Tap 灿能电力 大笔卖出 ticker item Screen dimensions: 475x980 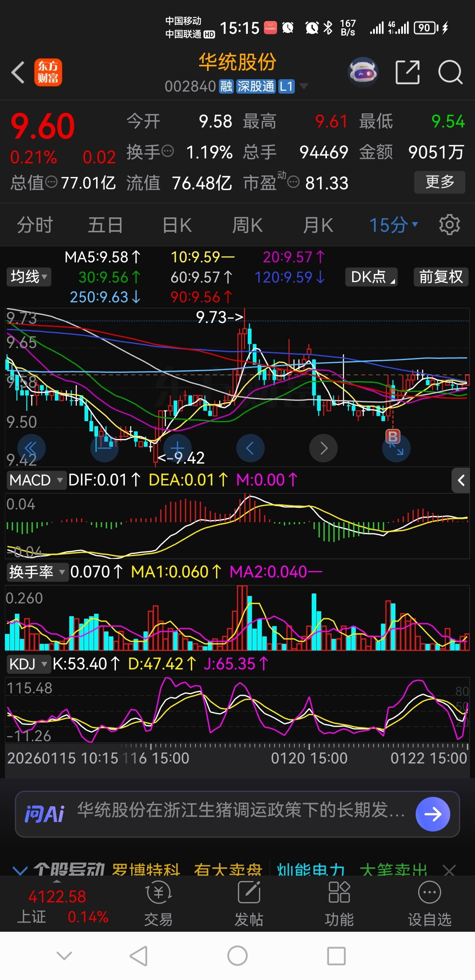tap(352, 870)
